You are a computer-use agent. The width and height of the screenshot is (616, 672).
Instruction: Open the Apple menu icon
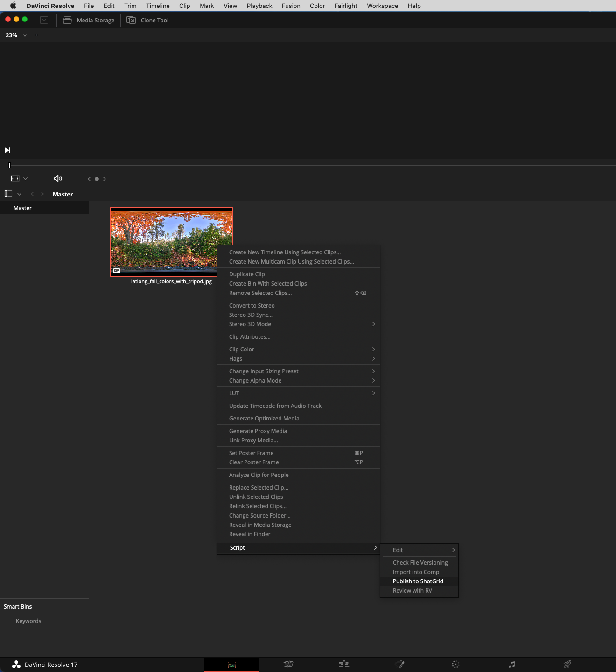(13, 6)
